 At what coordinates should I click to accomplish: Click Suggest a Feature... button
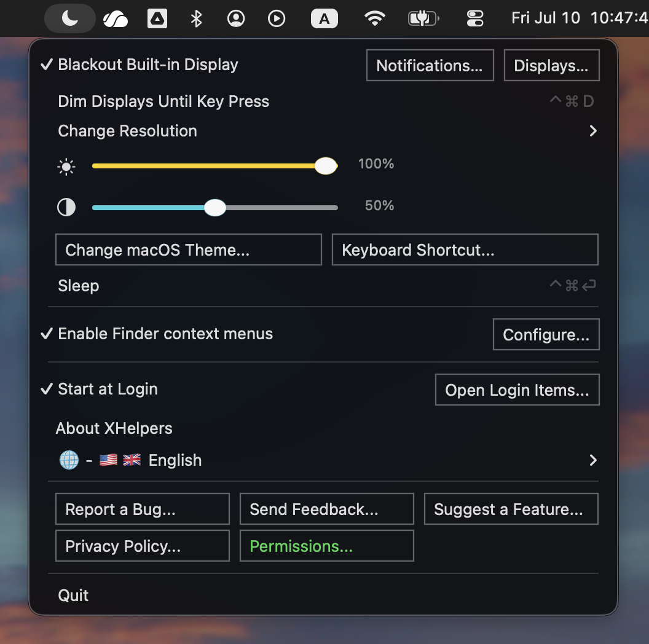point(511,509)
